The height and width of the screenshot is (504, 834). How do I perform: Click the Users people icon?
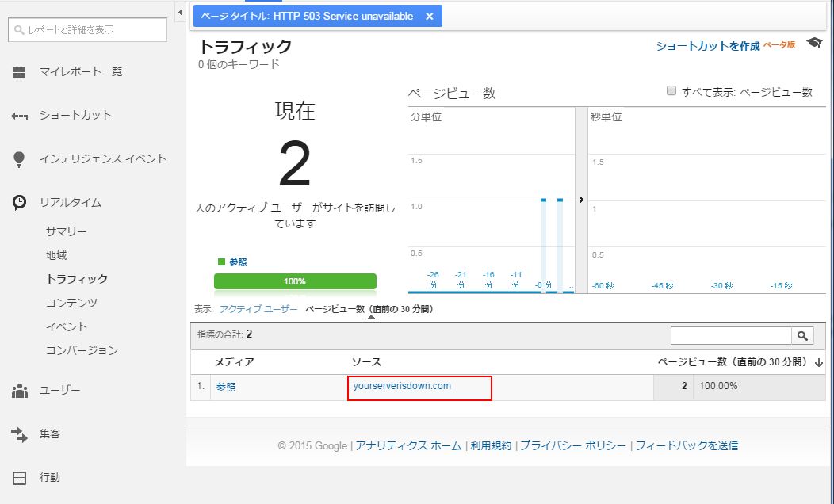(20, 391)
